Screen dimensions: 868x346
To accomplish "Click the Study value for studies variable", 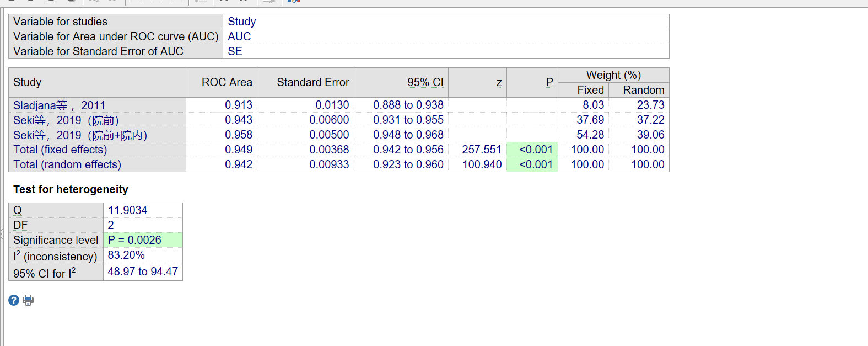I will (241, 22).
